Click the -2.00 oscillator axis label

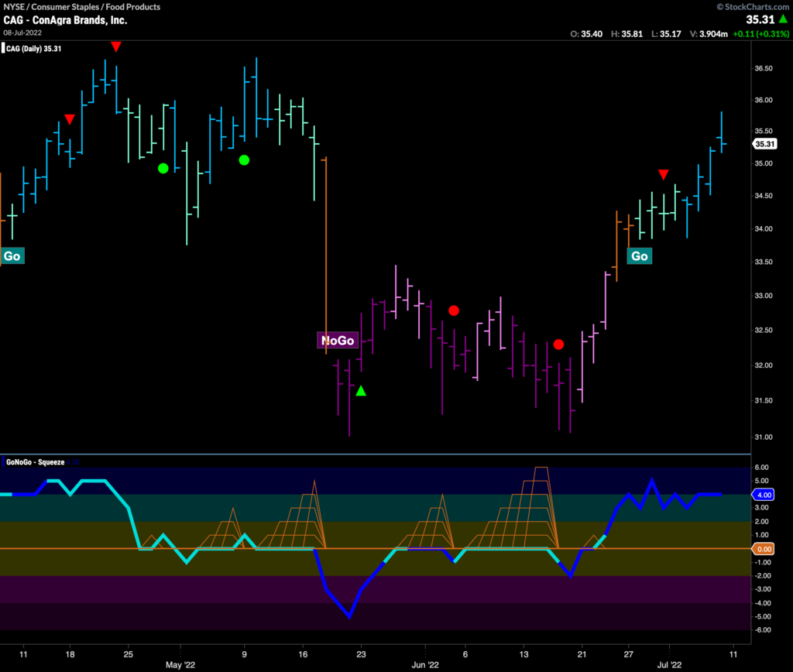tap(762, 575)
